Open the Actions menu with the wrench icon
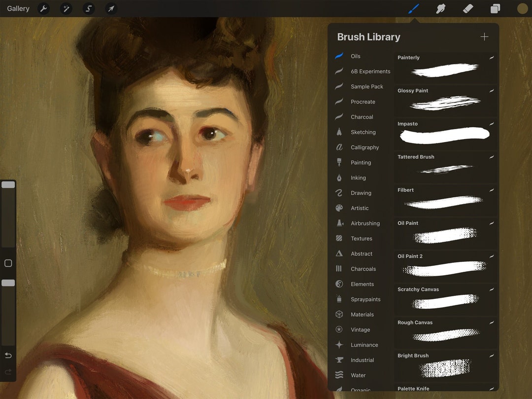This screenshot has width=532, height=399. click(x=44, y=8)
